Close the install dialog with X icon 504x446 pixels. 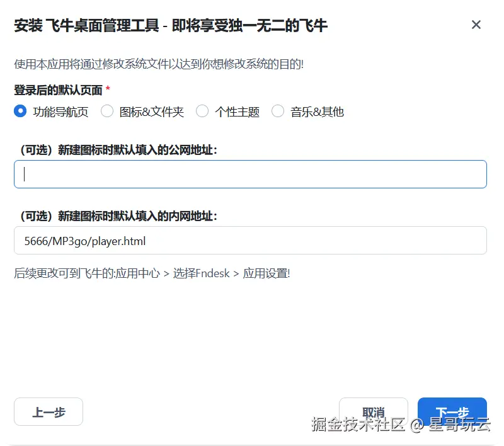pyautogui.click(x=476, y=25)
